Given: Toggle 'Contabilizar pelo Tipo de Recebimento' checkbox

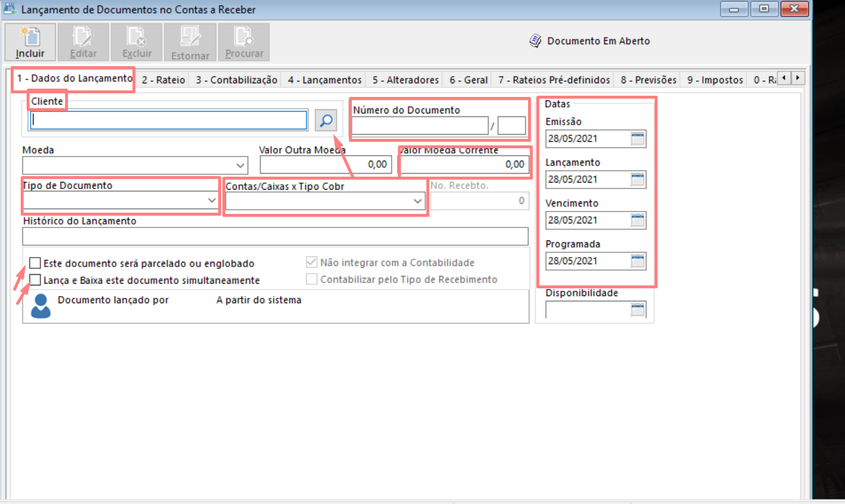Looking at the screenshot, I should 312,279.
